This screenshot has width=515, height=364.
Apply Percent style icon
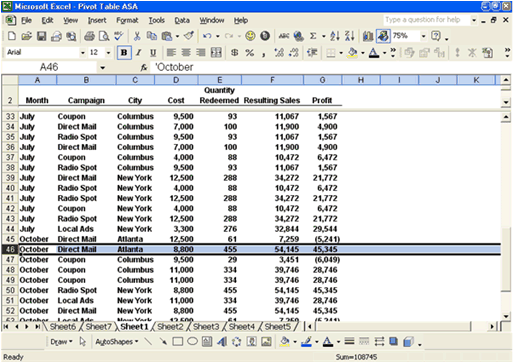[249, 53]
